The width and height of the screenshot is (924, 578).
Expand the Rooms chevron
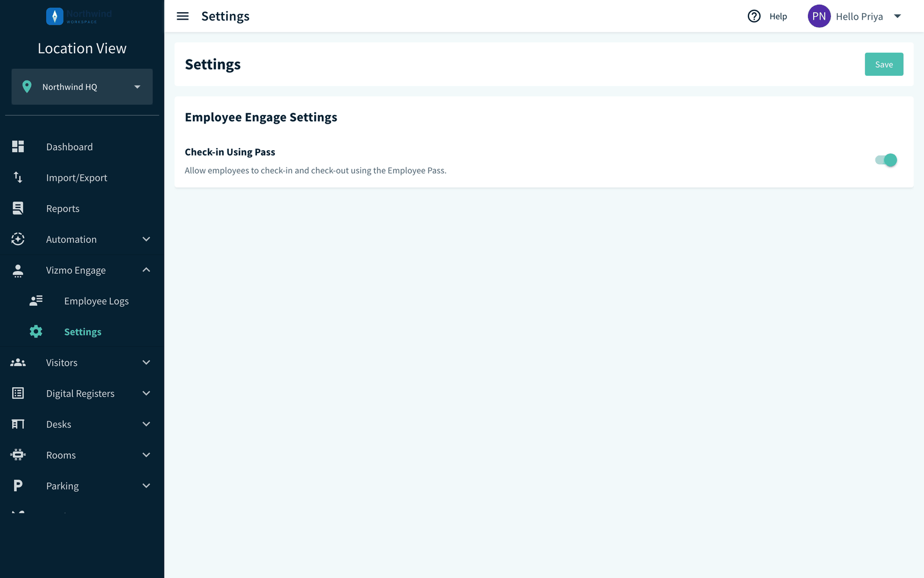pyautogui.click(x=146, y=455)
